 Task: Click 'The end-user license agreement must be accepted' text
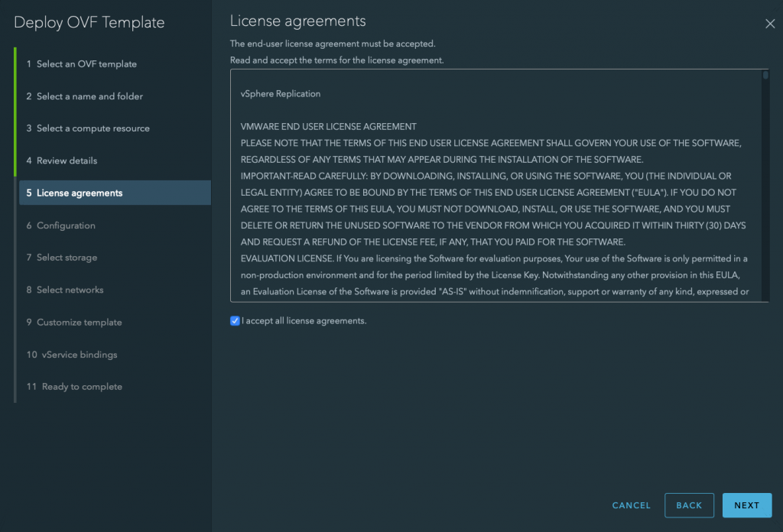333,44
